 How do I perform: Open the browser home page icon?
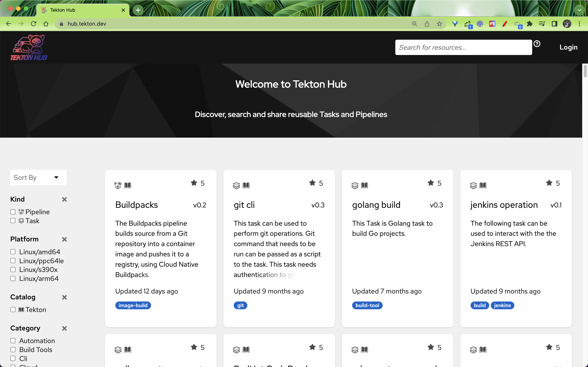tap(46, 24)
